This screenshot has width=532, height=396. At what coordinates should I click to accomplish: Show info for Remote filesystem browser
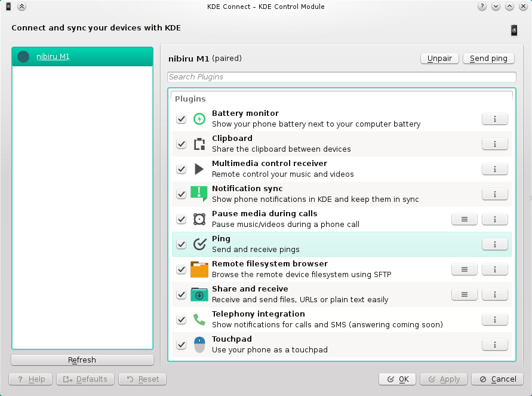(494, 269)
